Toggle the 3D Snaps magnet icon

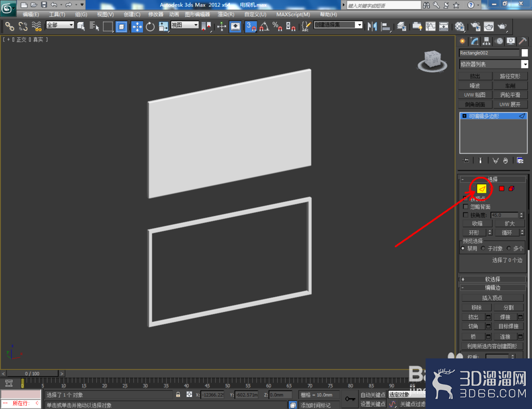251,26
